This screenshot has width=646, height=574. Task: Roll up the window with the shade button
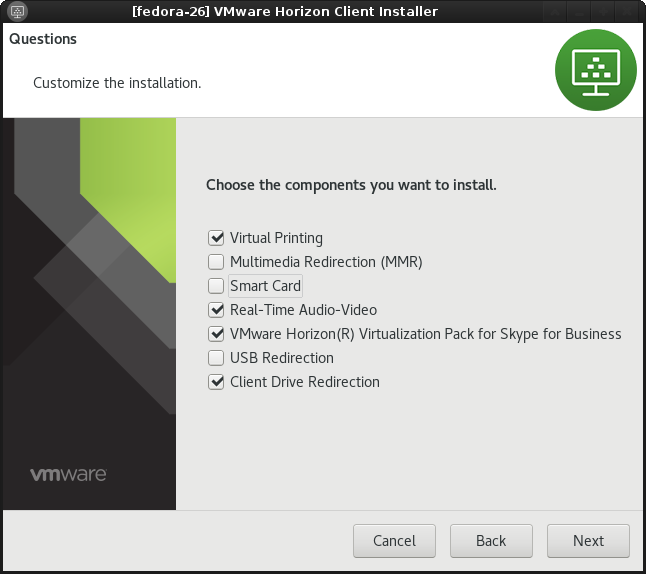(x=555, y=12)
